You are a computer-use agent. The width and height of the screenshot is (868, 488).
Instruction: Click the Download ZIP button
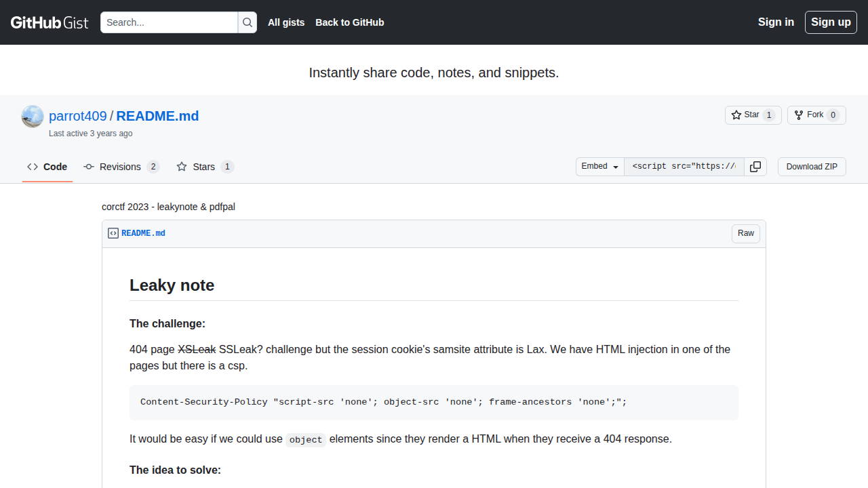coord(812,167)
